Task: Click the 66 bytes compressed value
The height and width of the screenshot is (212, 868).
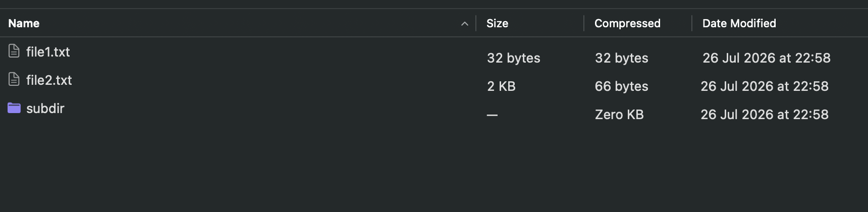Action: tap(621, 86)
